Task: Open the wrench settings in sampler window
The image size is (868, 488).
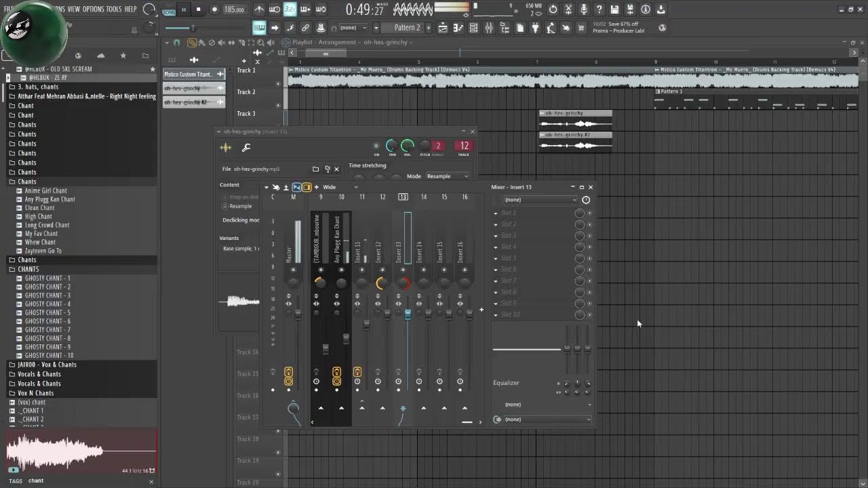Action: 246,148
